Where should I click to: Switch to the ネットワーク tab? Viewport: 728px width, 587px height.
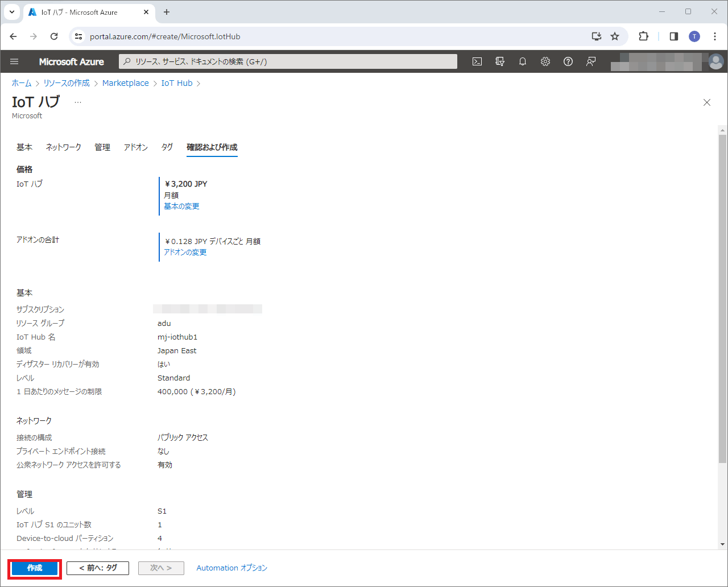[x=64, y=147]
